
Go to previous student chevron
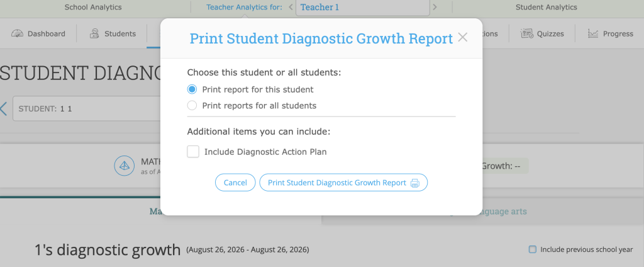pos(3,108)
